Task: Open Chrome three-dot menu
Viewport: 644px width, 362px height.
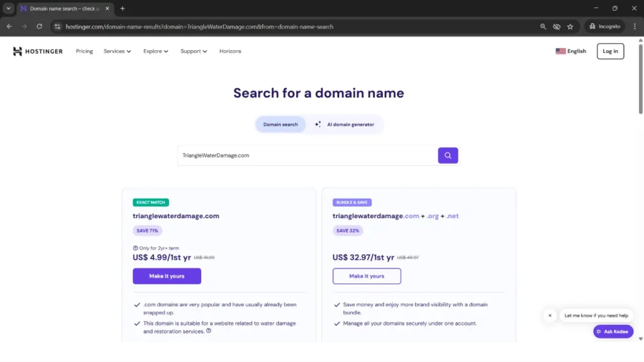Action: (635, 26)
